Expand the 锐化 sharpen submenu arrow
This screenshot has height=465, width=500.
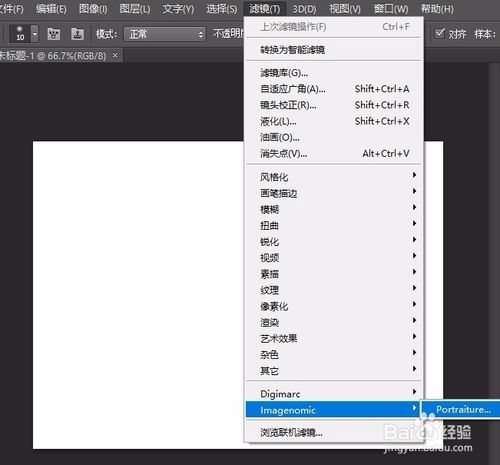click(x=414, y=239)
